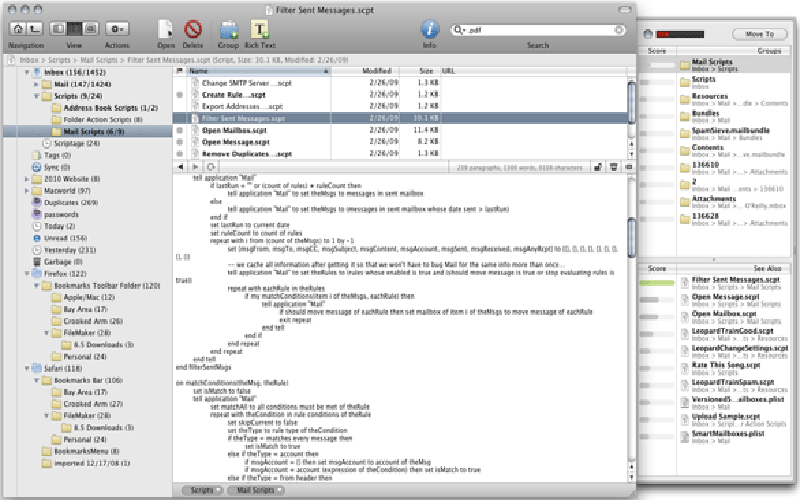Select the middle (active) view mode icon
Image resolution: width=800 pixels, height=500 pixels.
(x=74, y=29)
